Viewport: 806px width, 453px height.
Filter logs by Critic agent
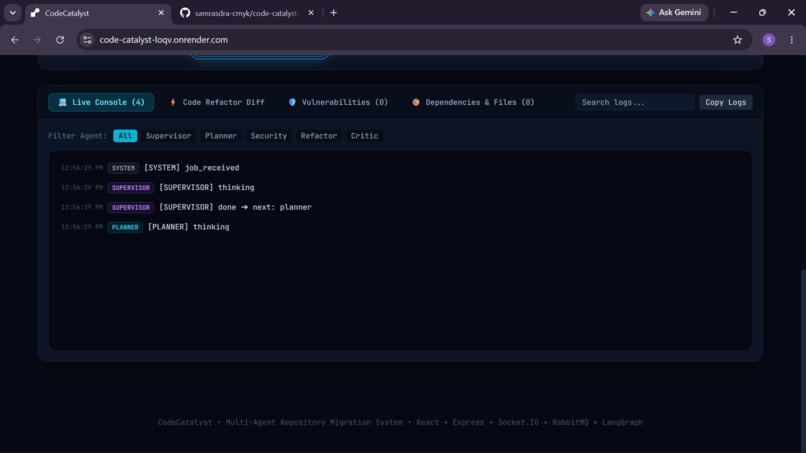[364, 136]
